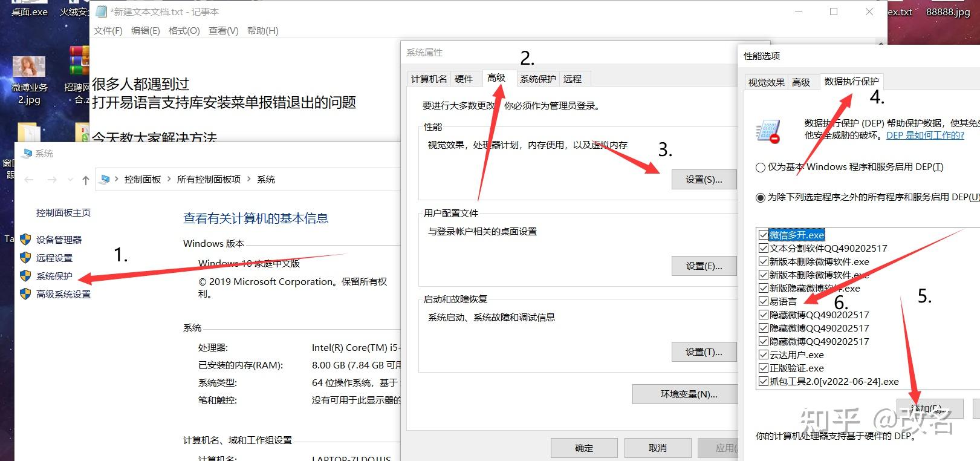Open 视觉效果 tab in Performance Options
The height and width of the screenshot is (461, 980).
(766, 82)
